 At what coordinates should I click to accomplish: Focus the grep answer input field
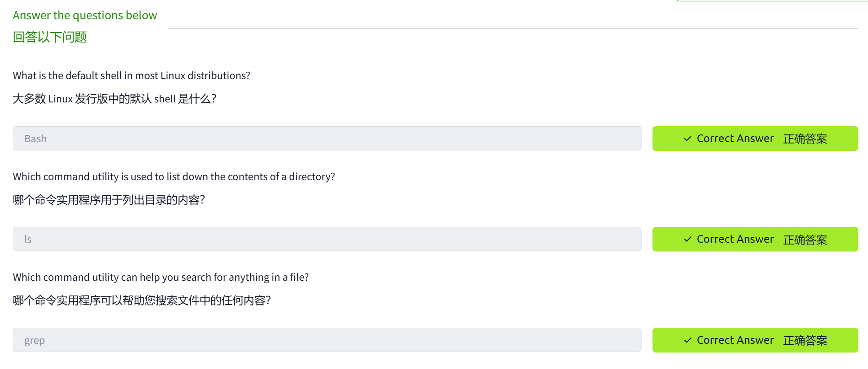point(327,340)
